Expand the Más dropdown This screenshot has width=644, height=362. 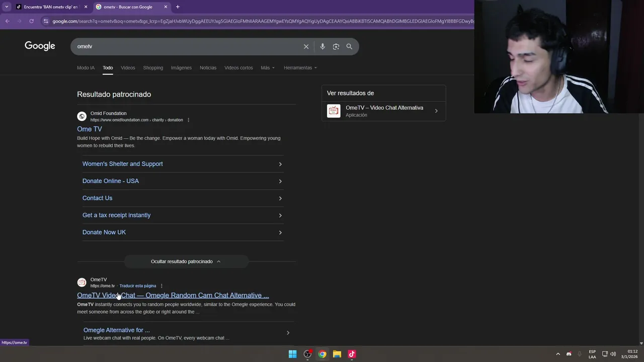(x=268, y=68)
